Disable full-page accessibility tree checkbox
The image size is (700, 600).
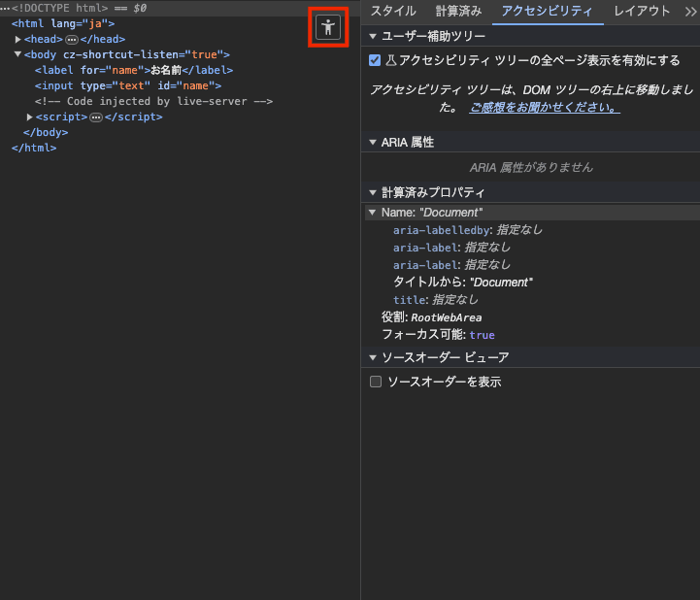[x=375, y=60]
